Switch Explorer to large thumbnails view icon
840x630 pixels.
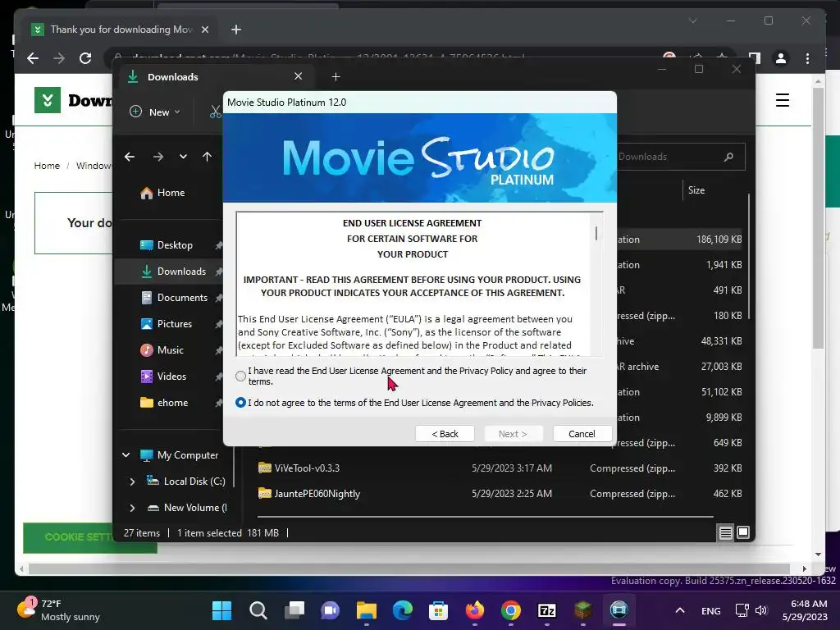click(743, 532)
